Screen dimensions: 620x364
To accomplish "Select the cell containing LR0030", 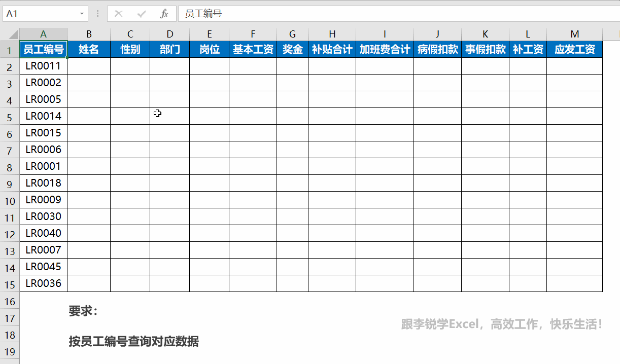I will click(x=44, y=216).
